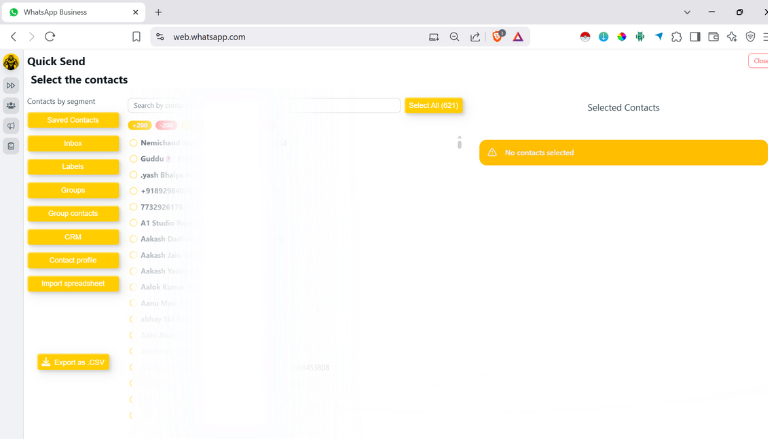Open the Brave Wallet icon

[714, 37]
